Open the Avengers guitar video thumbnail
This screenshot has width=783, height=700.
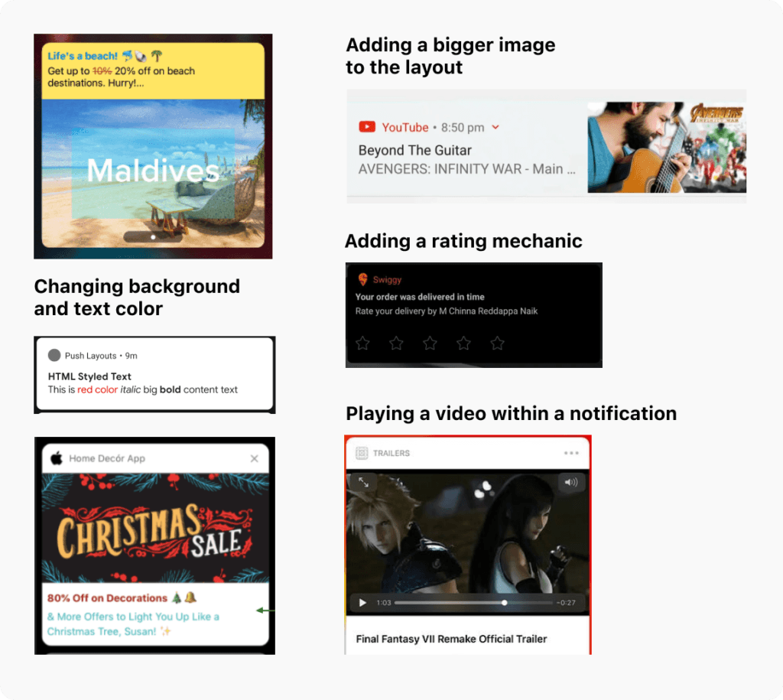click(666, 147)
